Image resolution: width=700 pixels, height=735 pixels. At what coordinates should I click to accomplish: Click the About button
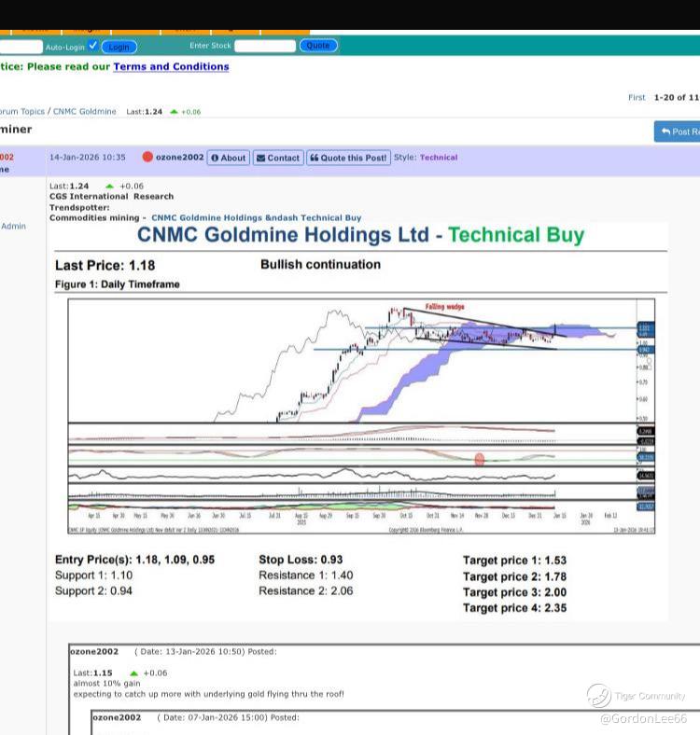[229, 158]
